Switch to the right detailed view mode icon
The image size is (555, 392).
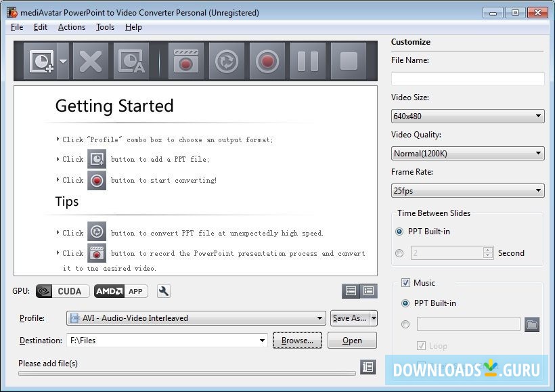point(368,291)
